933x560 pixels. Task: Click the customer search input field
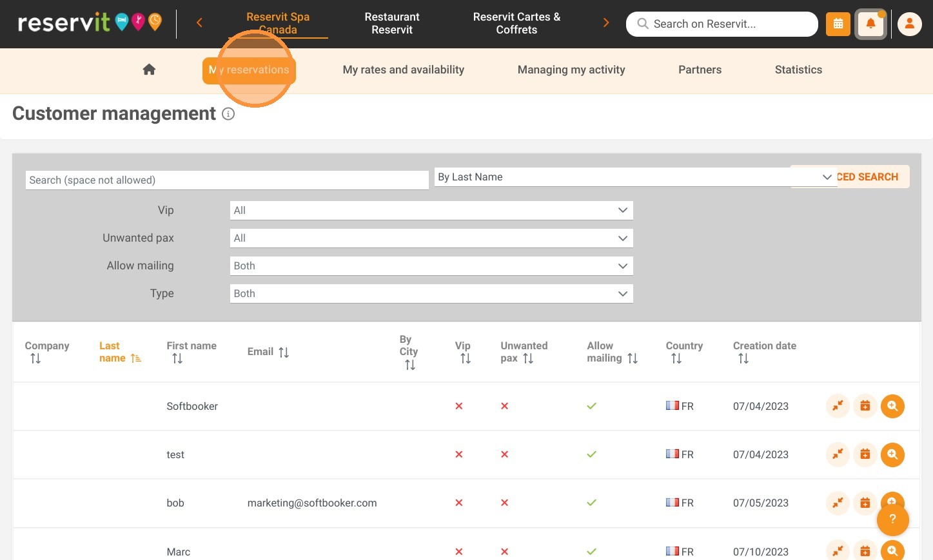pos(227,180)
